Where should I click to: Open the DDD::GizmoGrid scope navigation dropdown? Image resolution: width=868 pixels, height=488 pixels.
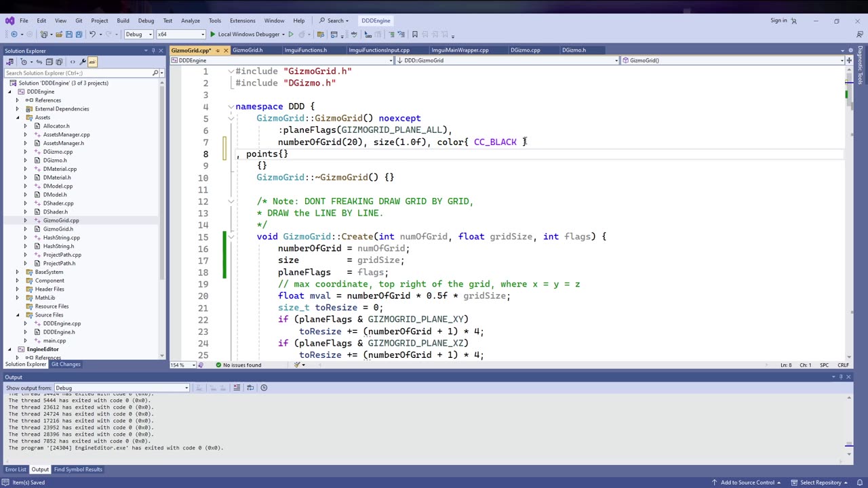point(507,60)
